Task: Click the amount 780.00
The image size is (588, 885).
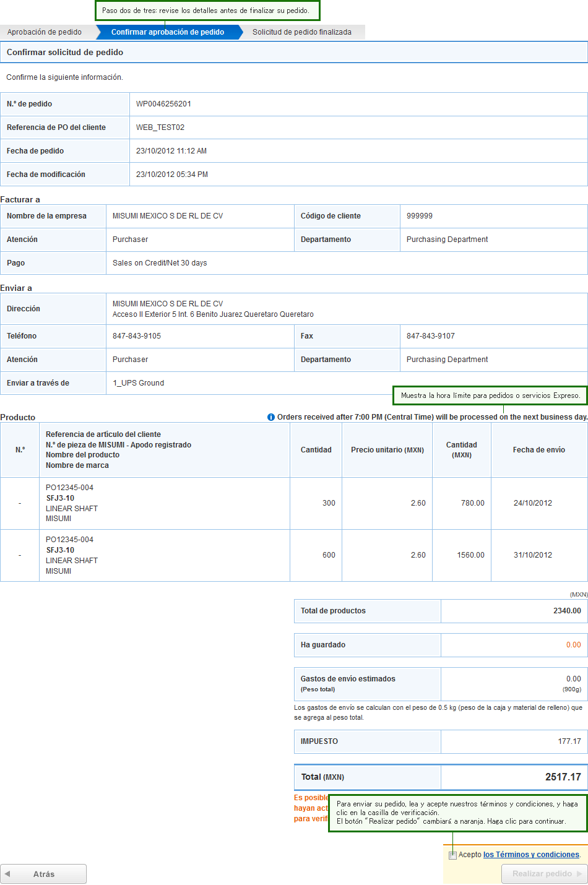Action: click(x=473, y=503)
